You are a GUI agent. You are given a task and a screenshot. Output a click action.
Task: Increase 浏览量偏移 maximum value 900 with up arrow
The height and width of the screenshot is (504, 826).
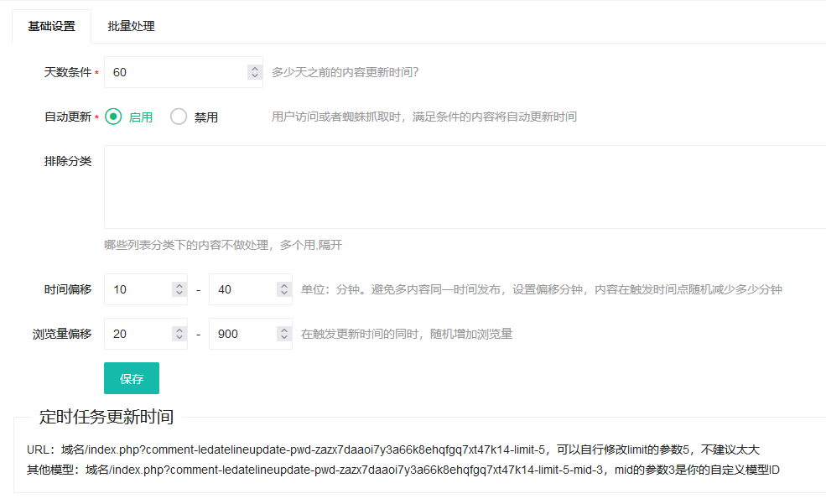284,330
